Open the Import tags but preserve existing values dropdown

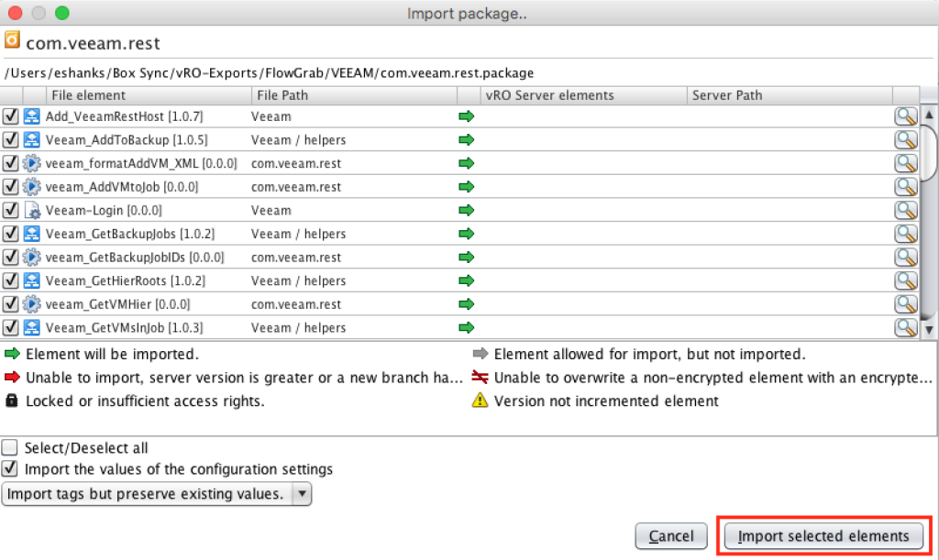point(303,493)
